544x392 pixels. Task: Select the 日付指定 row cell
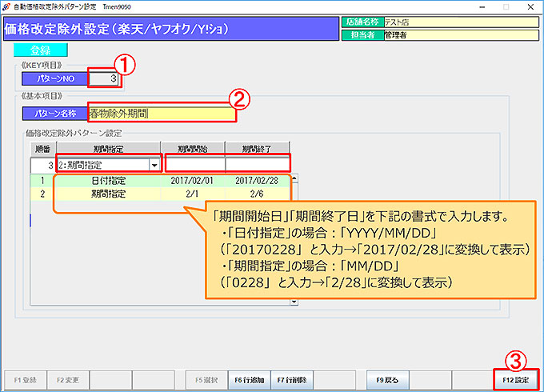tap(108, 180)
